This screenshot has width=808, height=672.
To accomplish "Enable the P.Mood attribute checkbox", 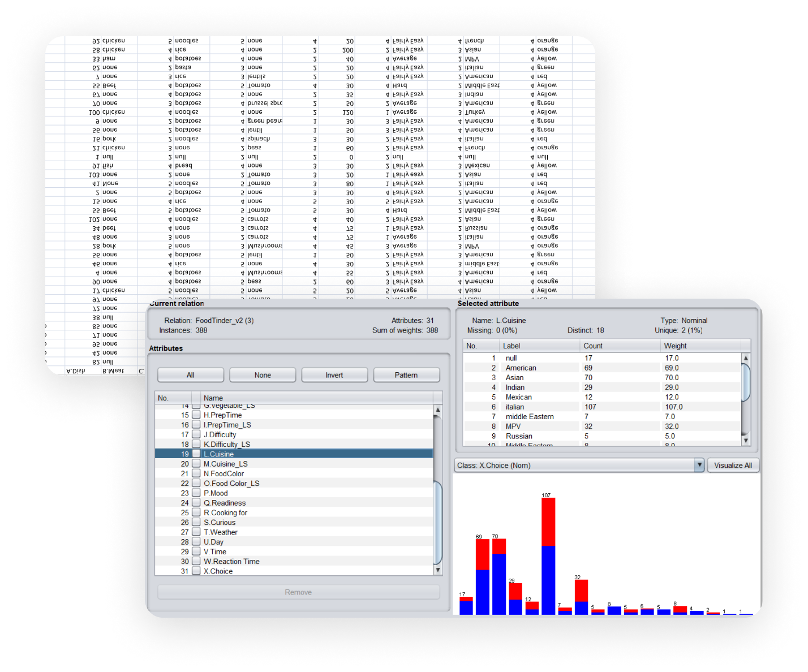I will [x=196, y=493].
